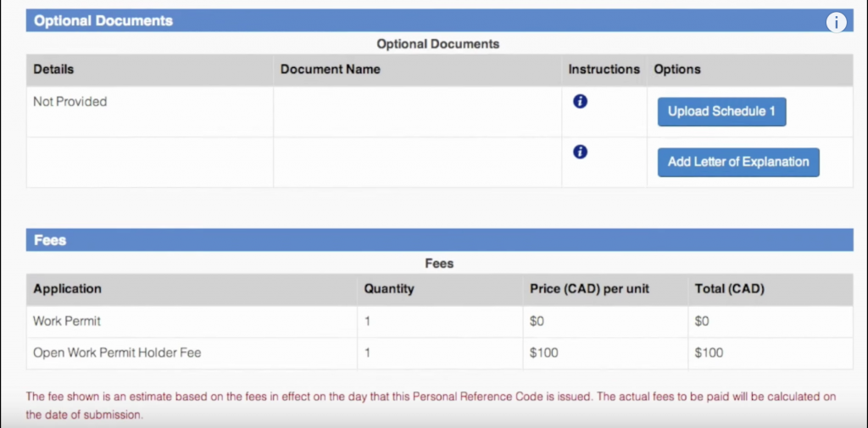Image resolution: width=868 pixels, height=428 pixels.
Task: Select the Details column header
Action: click(53, 69)
